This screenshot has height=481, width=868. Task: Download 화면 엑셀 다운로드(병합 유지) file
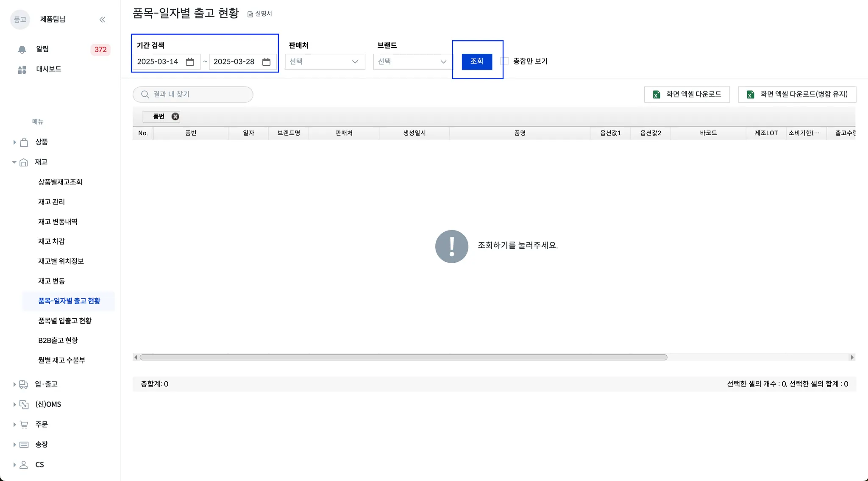[797, 95]
